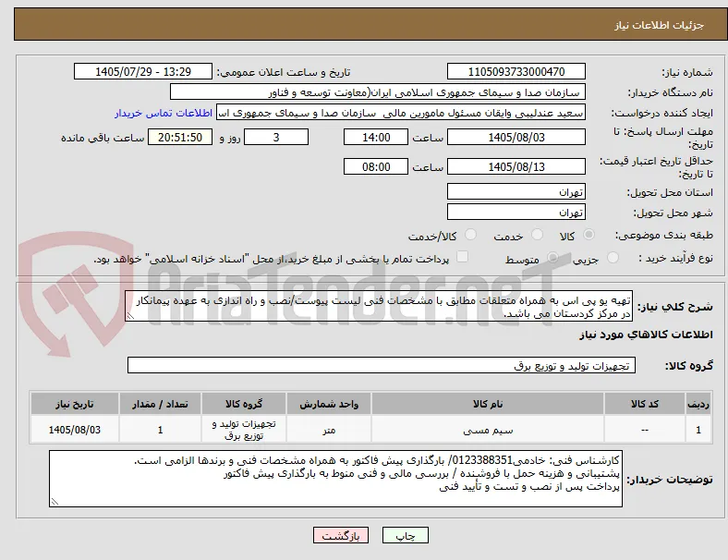The width and height of the screenshot is (728, 560).
Task: Select the متوسط purchase type radio
Action: point(552,257)
